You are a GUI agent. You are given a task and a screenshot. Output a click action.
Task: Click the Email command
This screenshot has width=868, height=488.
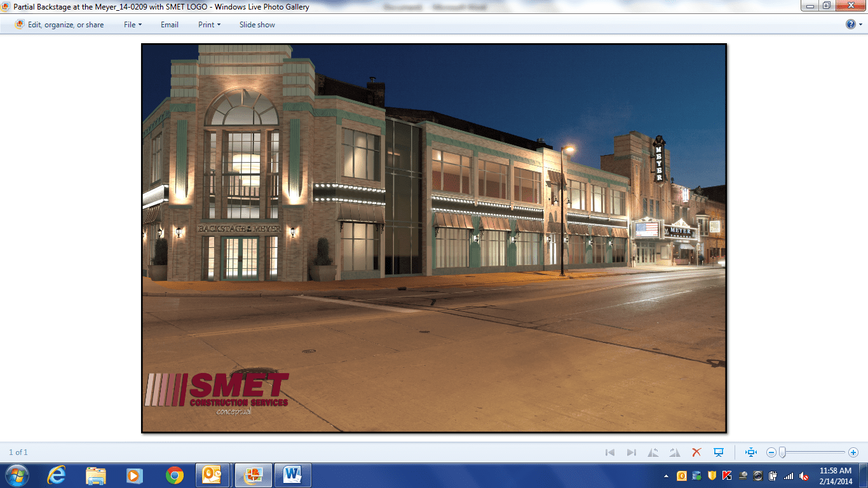point(170,25)
